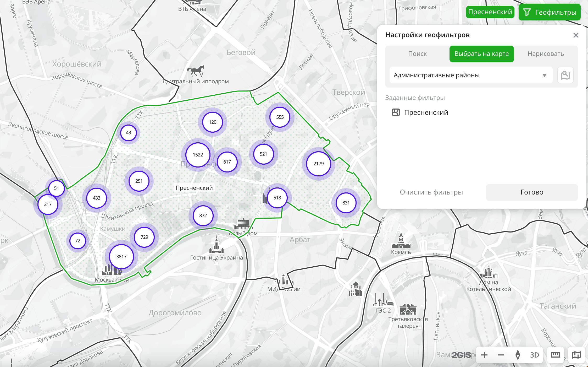Click the 3817 cluster marker on the map
The image size is (588, 367).
[121, 257]
